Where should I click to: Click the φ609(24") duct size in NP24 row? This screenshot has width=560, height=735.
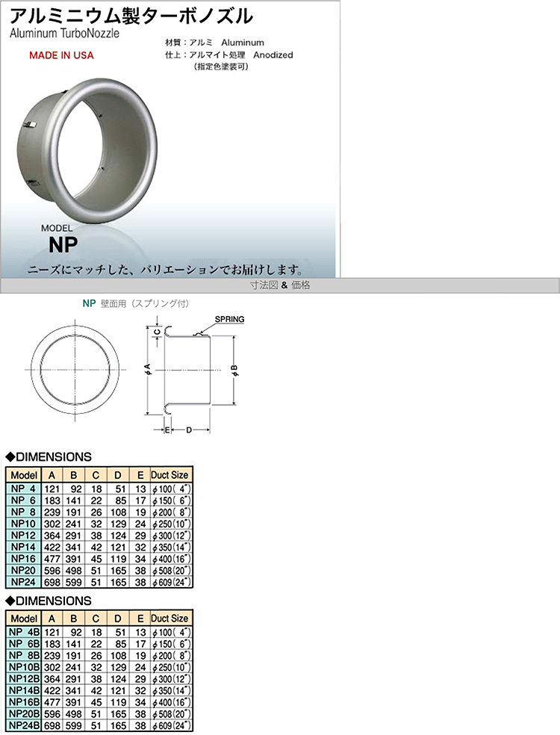(172, 583)
